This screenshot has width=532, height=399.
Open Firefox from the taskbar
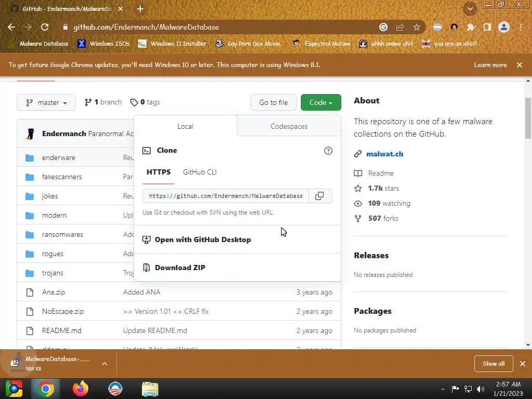(x=81, y=389)
